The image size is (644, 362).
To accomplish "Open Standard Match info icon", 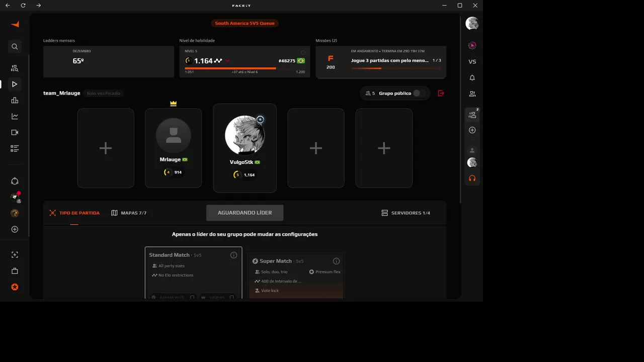I will (233, 255).
